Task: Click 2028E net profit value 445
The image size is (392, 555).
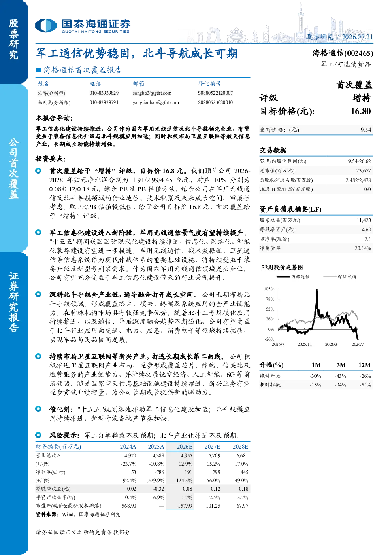Action: coord(244,472)
